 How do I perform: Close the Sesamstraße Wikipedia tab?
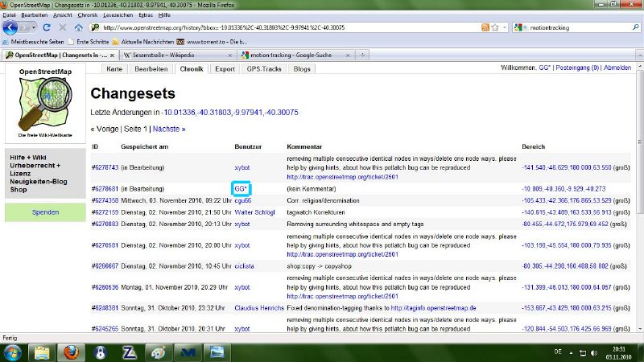[x=229, y=55]
